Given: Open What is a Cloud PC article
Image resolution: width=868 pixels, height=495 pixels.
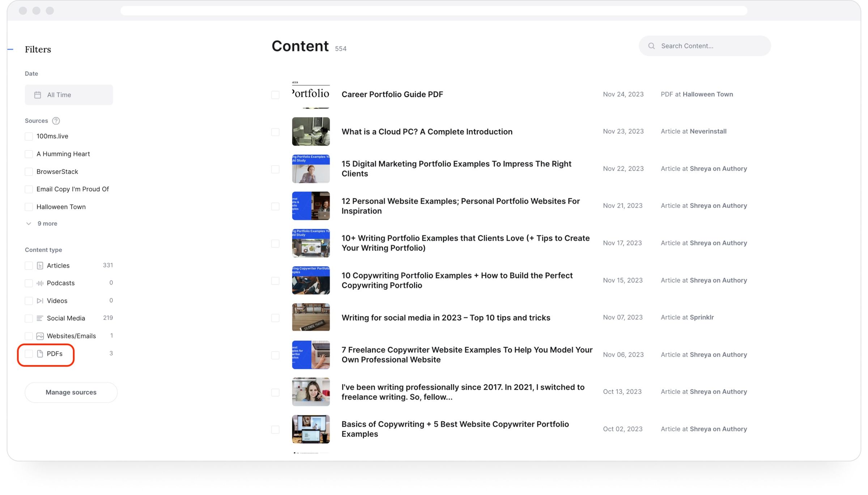Looking at the screenshot, I should (427, 132).
